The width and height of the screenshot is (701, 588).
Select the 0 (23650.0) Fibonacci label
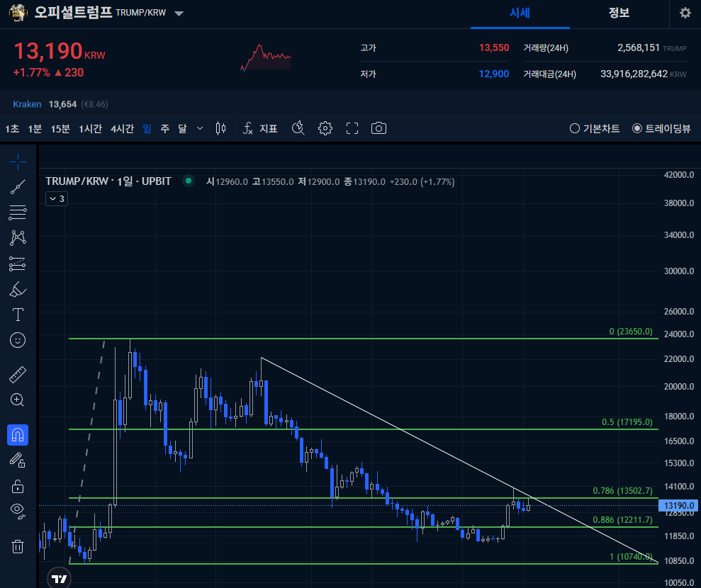[631, 331]
